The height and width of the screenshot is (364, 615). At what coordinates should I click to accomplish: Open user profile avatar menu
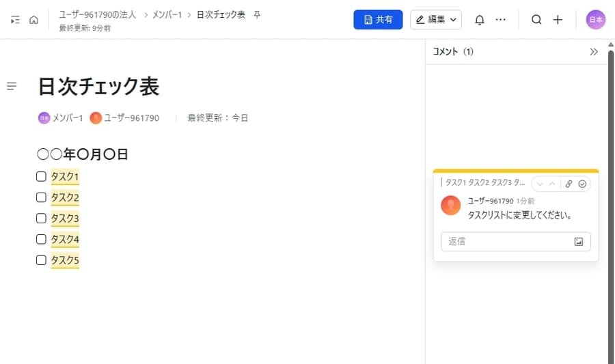click(595, 20)
